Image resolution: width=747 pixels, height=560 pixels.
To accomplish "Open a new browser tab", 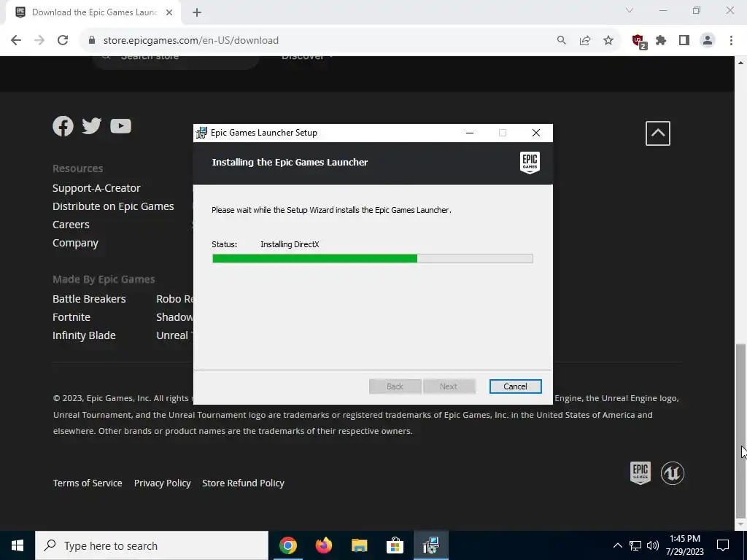I will click(197, 12).
